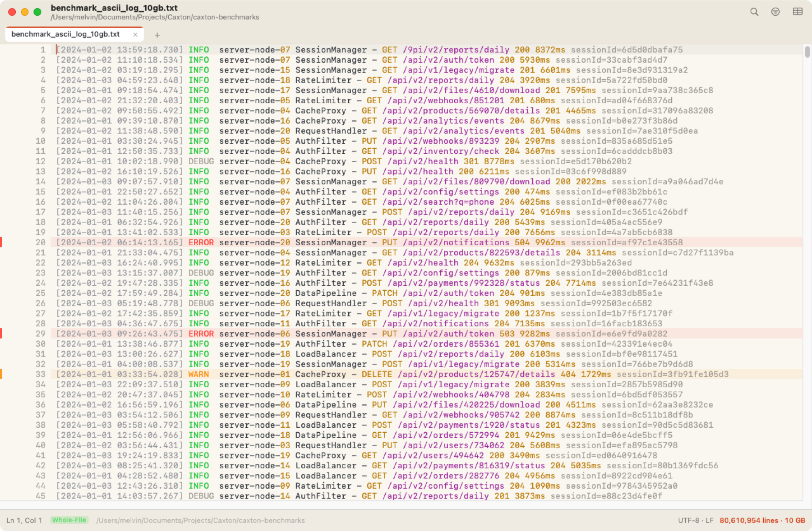Toggle the table column view icon
812x531 pixels.
point(798,12)
